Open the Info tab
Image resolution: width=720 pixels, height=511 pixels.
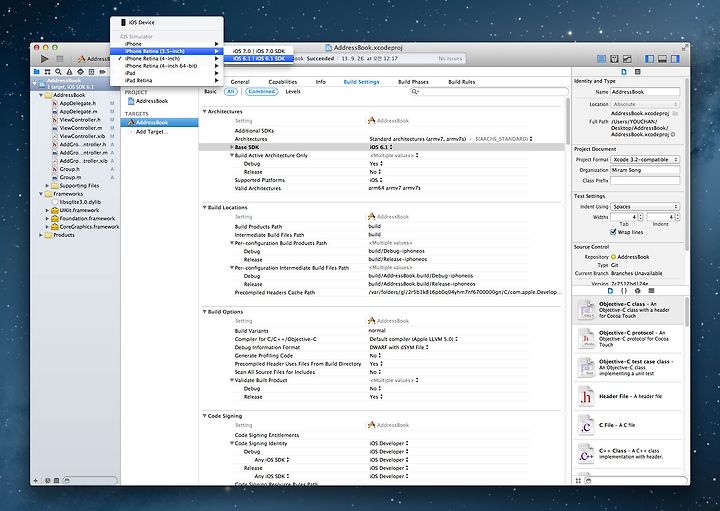(x=321, y=82)
